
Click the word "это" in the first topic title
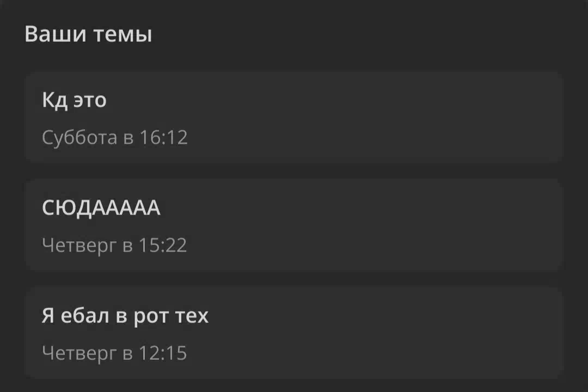[90, 100]
